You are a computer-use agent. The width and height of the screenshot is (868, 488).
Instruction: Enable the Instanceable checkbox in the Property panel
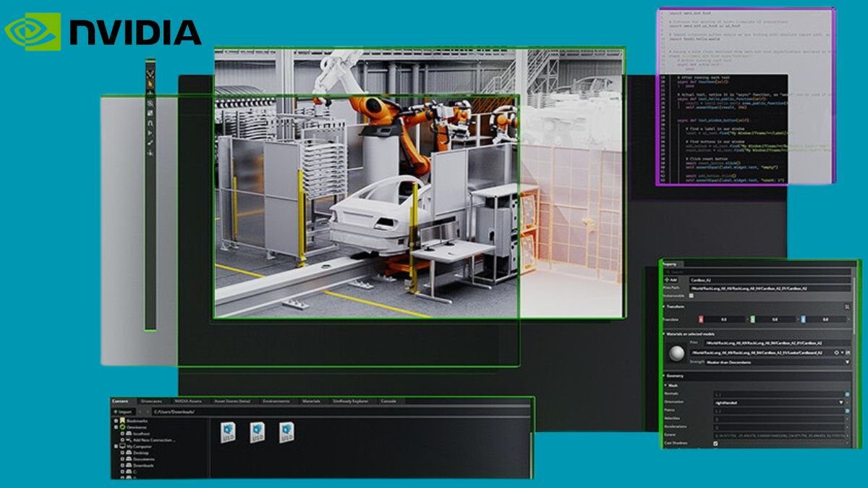click(x=691, y=296)
